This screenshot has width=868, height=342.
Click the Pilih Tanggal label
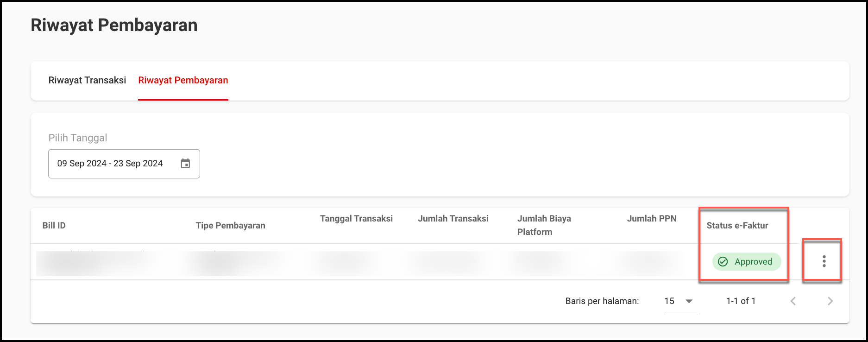pos(78,138)
